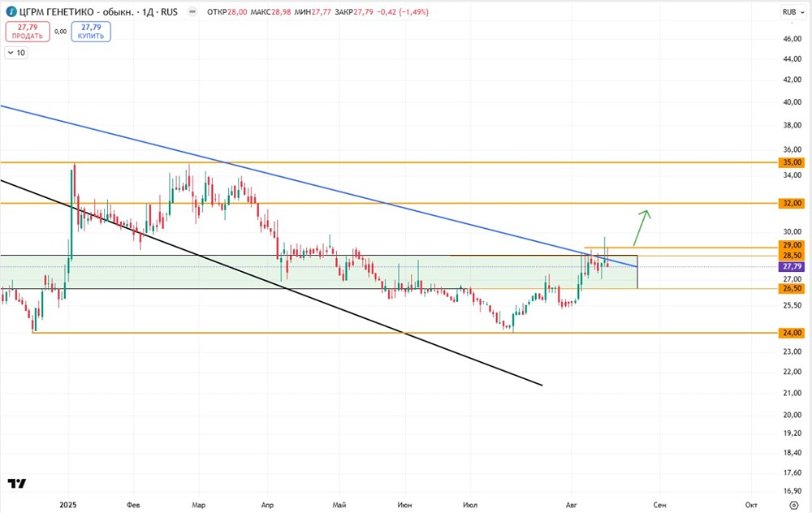Screen dimensions: 812x513
Task: Click the 2025 date label on time axis
Action: pyautogui.click(x=68, y=505)
